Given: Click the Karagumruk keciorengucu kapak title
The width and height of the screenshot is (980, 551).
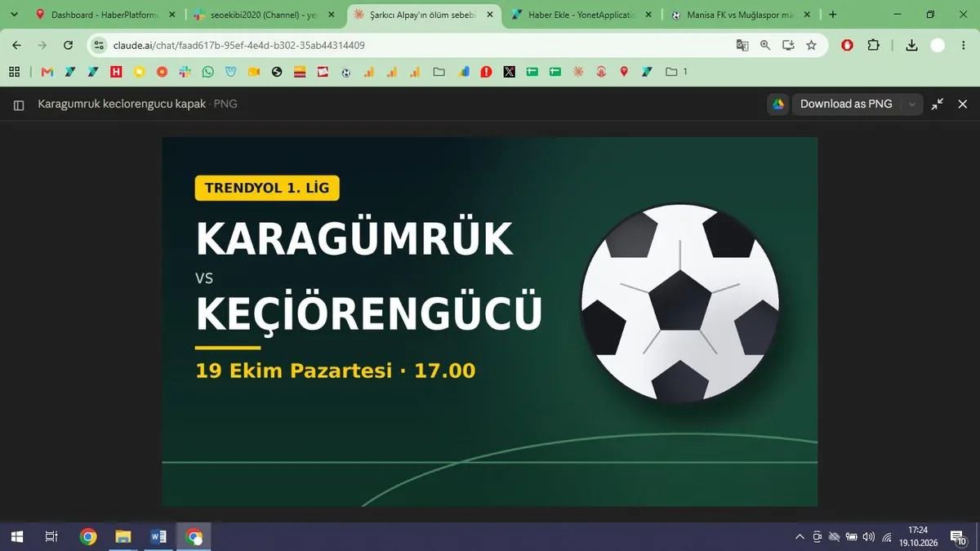Looking at the screenshot, I should coord(122,104).
